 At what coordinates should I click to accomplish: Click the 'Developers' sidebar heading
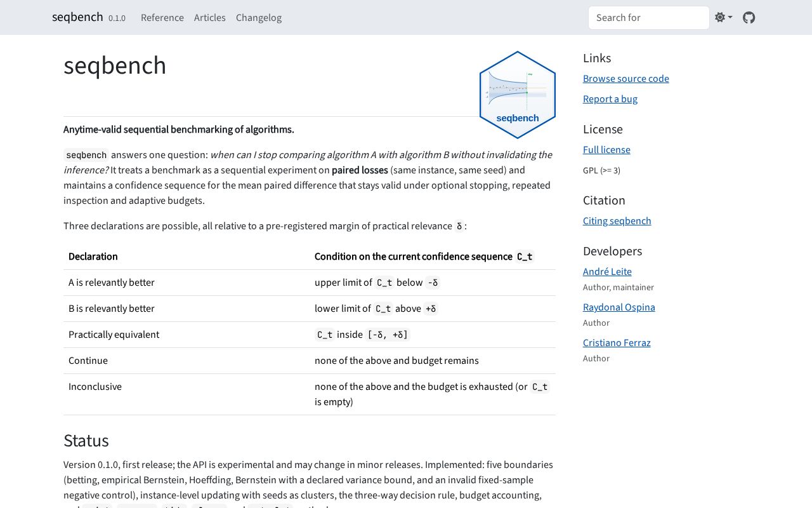[613, 251]
